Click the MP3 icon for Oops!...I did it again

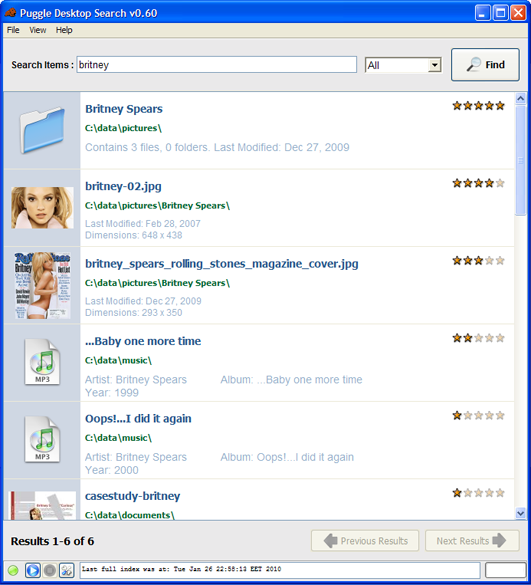[x=42, y=439]
